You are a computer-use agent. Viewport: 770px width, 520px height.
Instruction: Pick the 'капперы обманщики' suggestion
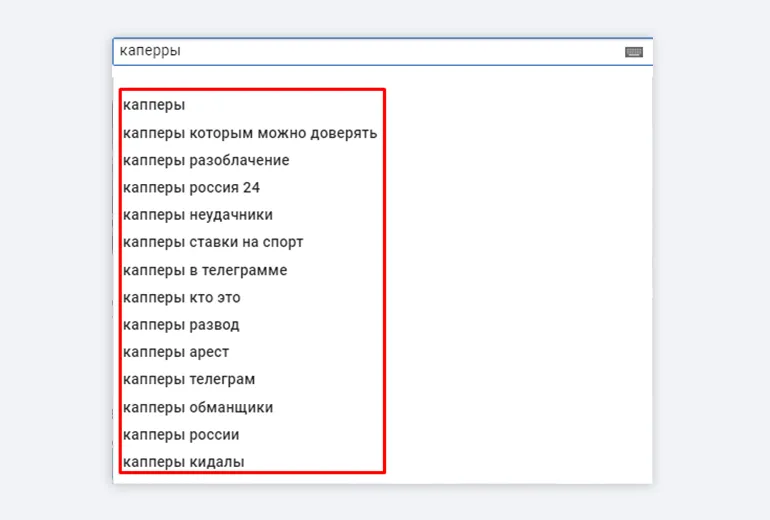[x=198, y=407]
